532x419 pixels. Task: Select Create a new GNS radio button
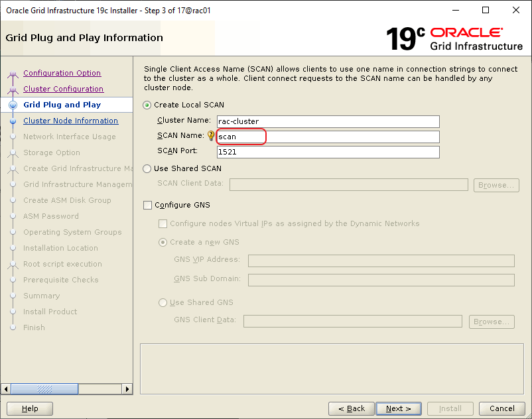coord(163,242)
